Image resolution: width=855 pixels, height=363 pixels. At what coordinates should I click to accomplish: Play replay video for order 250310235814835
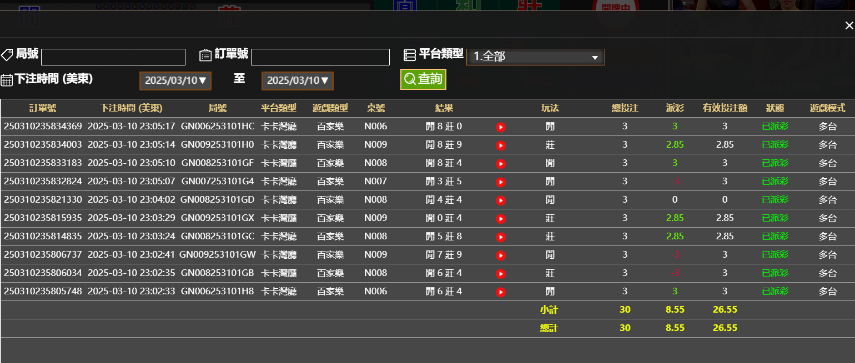(x=501, y=237)
